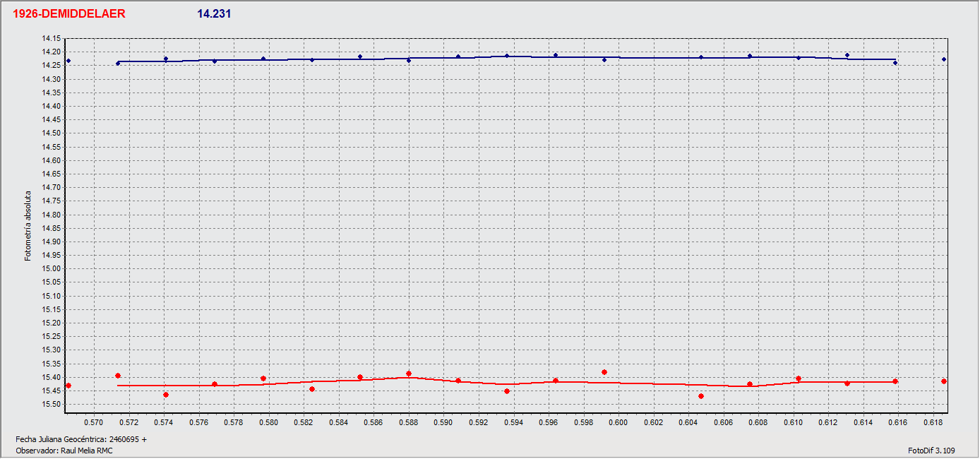Screen dimensions: 980x459
Task: Click the Fotometría absoluta axis label
Action: click(x=28, y=225)
